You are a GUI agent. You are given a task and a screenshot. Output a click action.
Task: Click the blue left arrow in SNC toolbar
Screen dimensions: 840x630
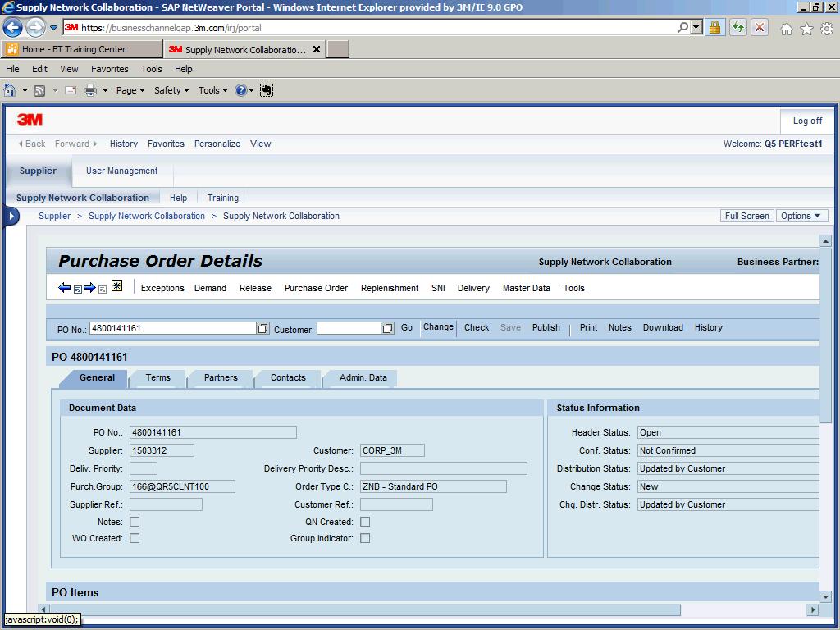click(64, 288)
